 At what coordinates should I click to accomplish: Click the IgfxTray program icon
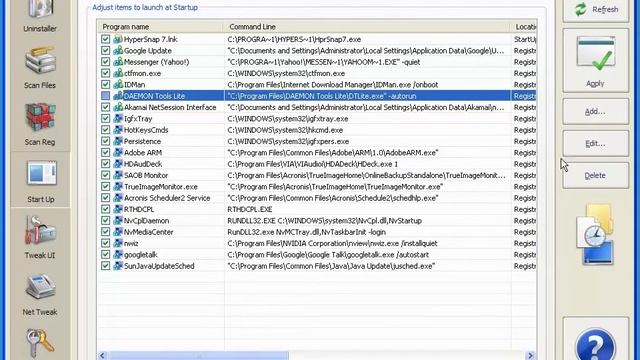pyautogui.click(x=118, y=118)
